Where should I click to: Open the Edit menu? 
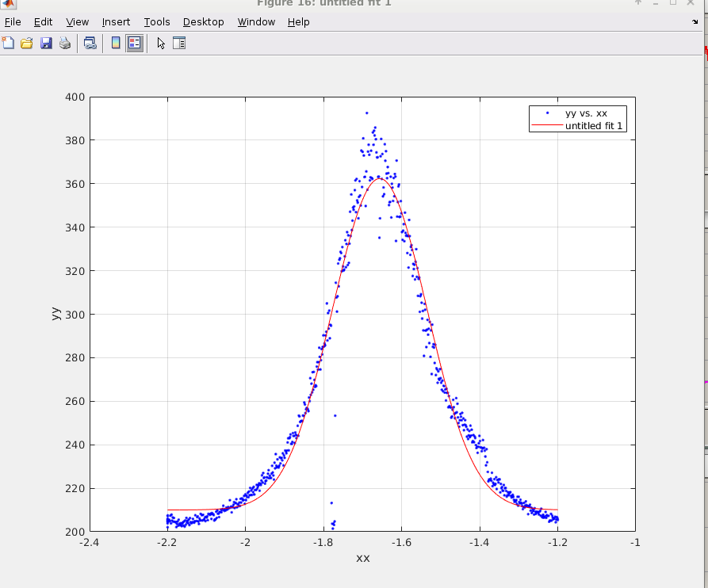pyautogui.click(x=43, y=22)
